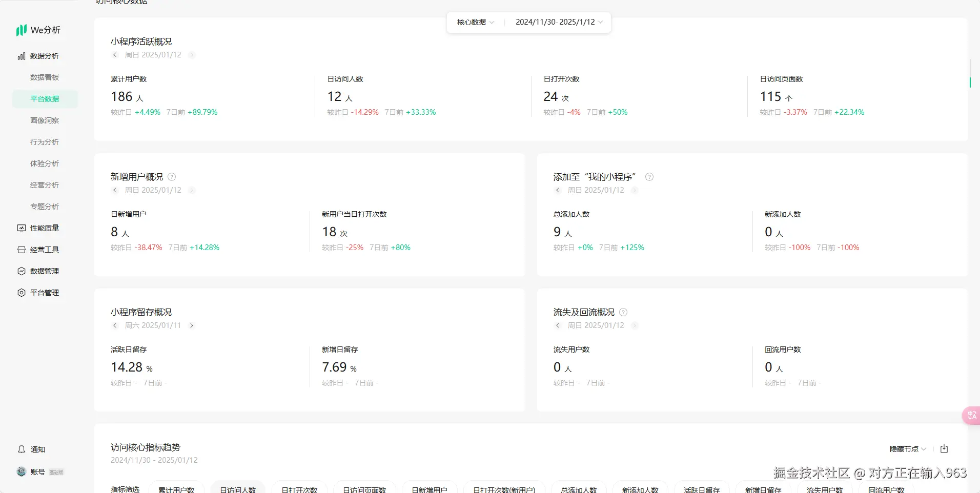980x493 pixels.
Task: Go to next day in 小程序活跃概况
Action: 192,55
